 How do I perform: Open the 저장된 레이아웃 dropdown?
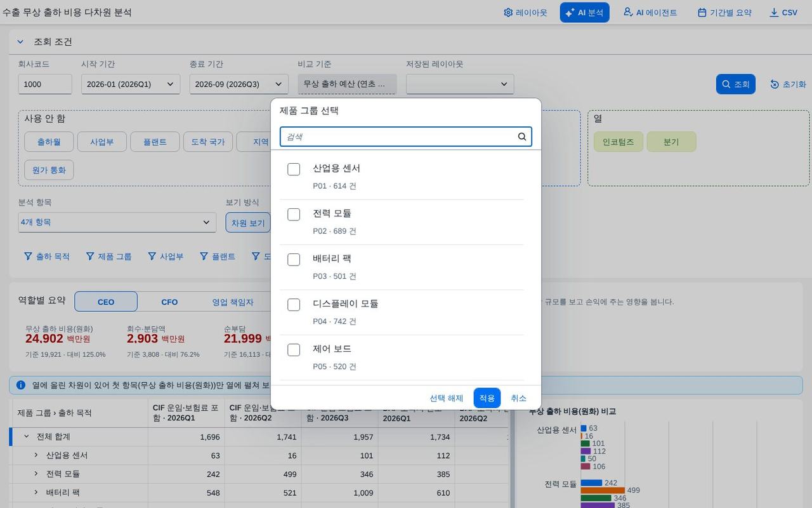(x=460, y=84)
